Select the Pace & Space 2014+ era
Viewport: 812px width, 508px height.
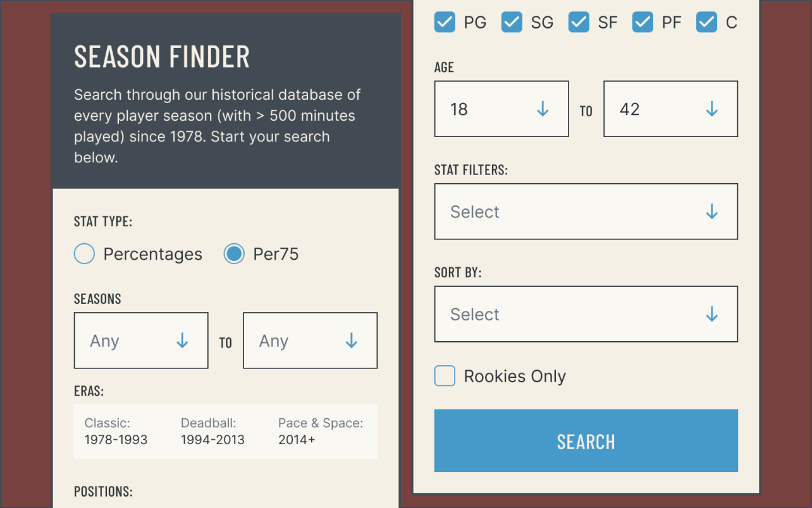coord(320,432)
